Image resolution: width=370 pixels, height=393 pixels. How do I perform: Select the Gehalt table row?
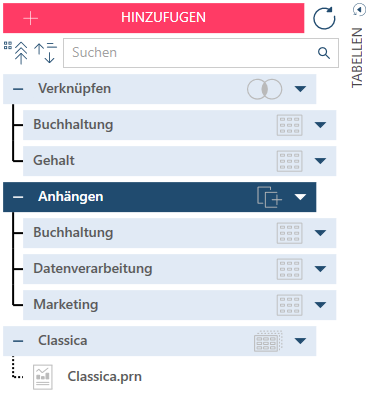[x=179, y=161]
